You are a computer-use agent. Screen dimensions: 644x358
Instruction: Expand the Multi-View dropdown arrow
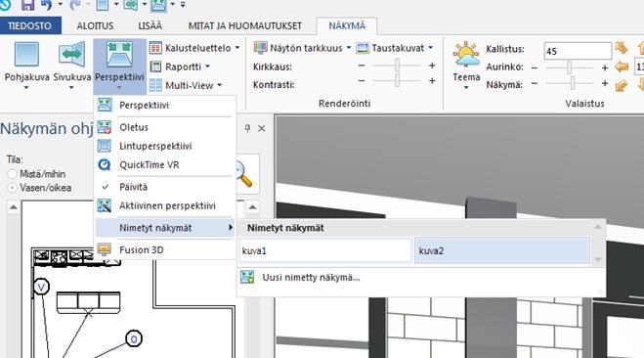tap(220, 85)
